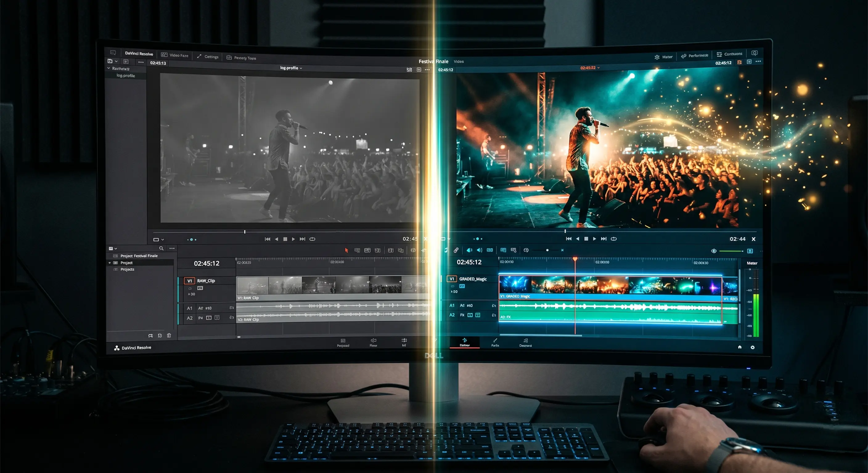The height and width of the screenshot is (473, 868).
Task: Click the Contiuons button in top bar
Action: click(x=729, y=54)
